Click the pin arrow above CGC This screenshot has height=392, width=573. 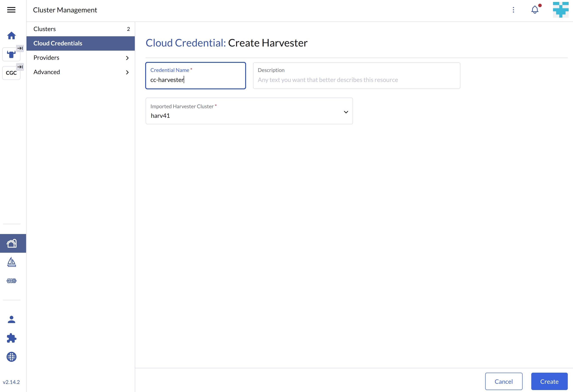[20, 67]
